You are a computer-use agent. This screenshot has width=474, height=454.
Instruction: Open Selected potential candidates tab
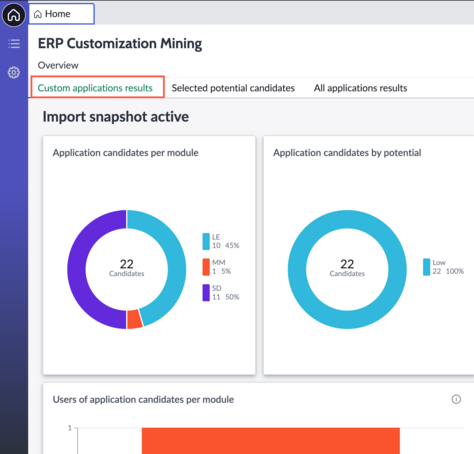coord(233,88)
